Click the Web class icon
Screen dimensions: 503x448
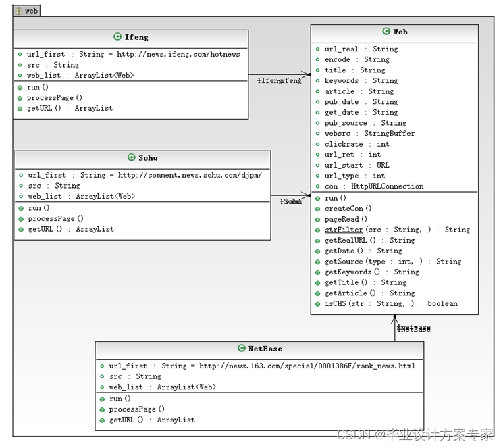[386, 31]
